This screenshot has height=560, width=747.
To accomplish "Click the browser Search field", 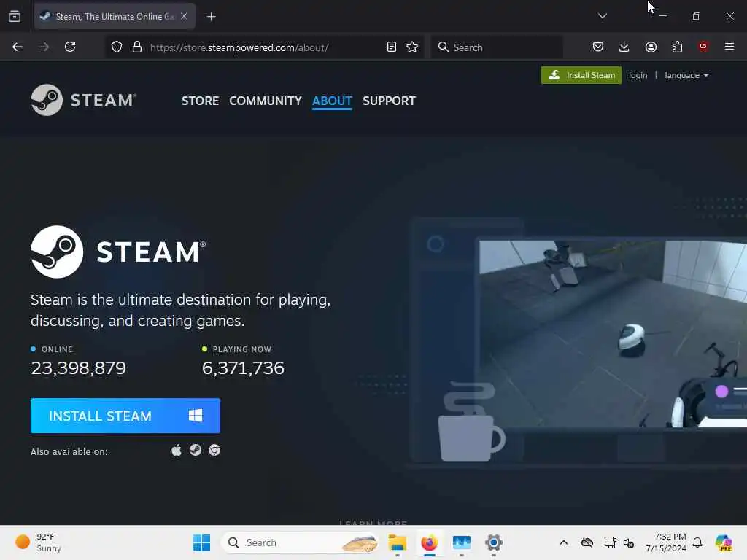I will 496,47.
